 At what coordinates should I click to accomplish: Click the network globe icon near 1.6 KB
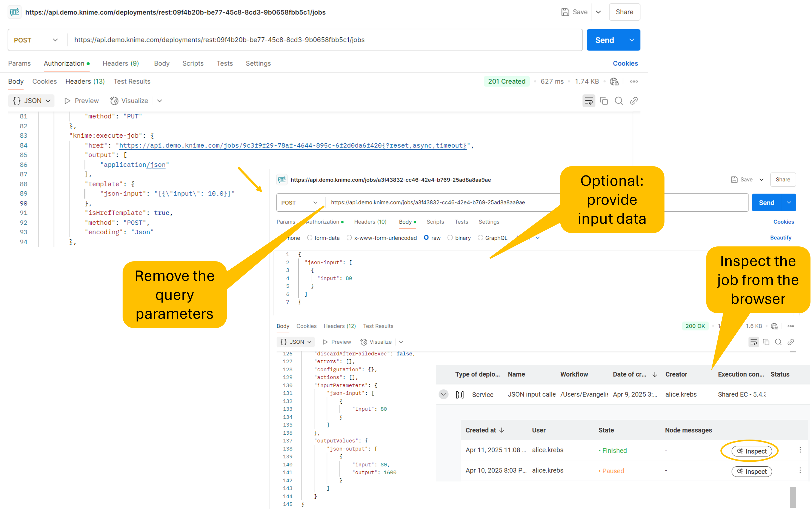point(775,326)
